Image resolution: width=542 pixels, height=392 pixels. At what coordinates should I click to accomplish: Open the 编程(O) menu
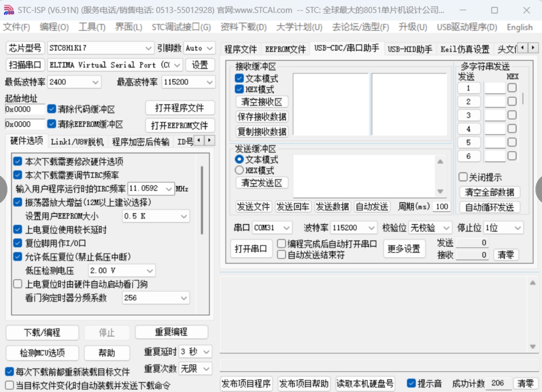click(x=54, y=27)
